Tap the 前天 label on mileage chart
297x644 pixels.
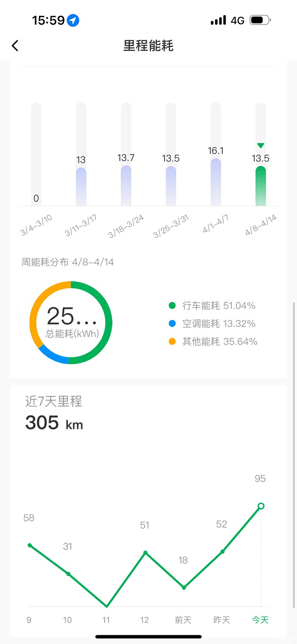(183, 620)
